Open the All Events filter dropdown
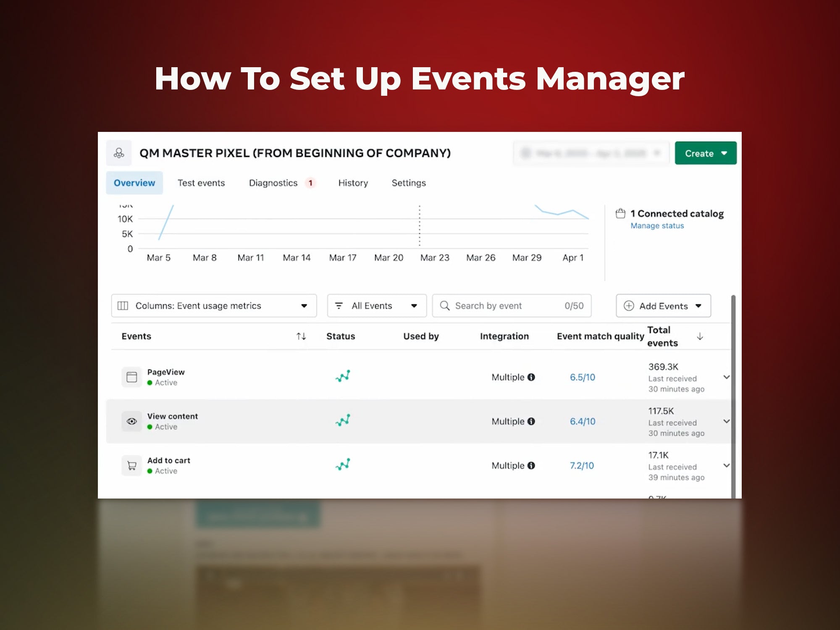The width and height of the screenshot is (840, 630). (x=377, y=306)
